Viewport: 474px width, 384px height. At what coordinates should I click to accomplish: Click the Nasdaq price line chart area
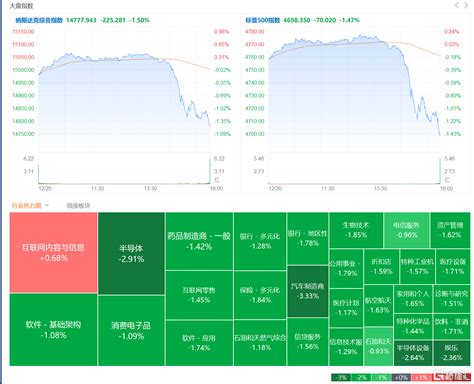click(x=124, y=90)
